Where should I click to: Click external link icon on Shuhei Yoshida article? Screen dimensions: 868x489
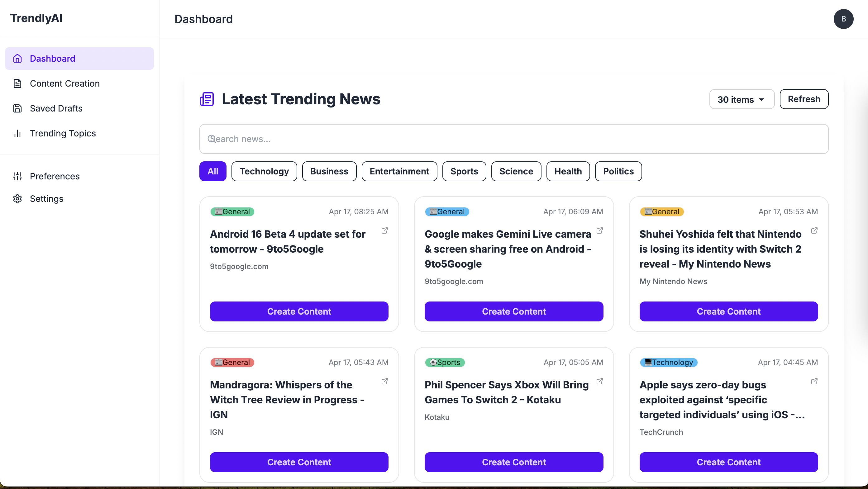click(814, 231)
